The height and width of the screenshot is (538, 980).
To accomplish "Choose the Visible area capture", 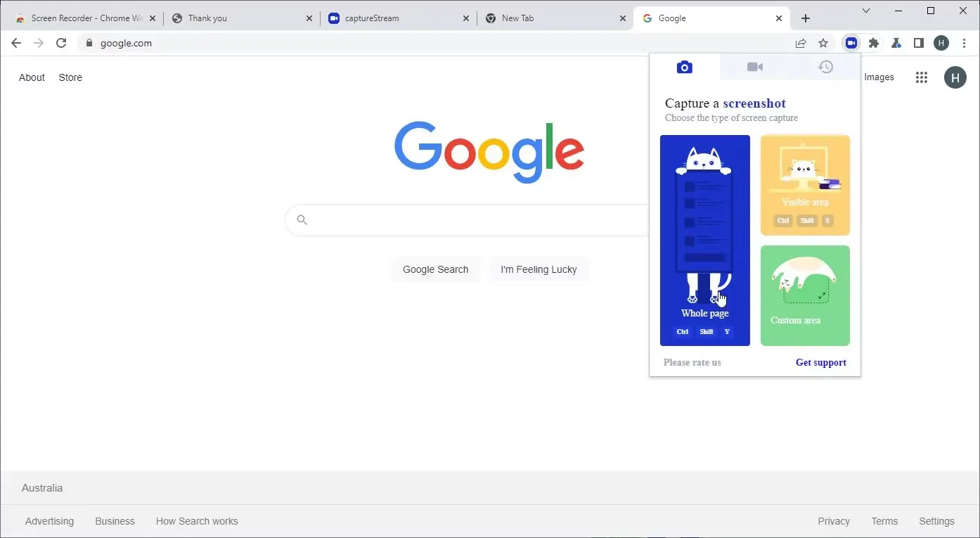I will coord(805,185).
